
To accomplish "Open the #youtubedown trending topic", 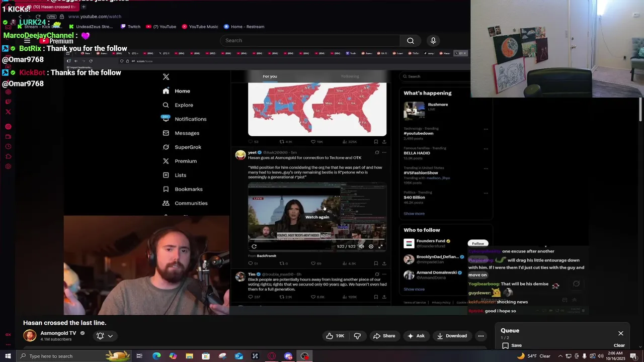I will 418,133.
